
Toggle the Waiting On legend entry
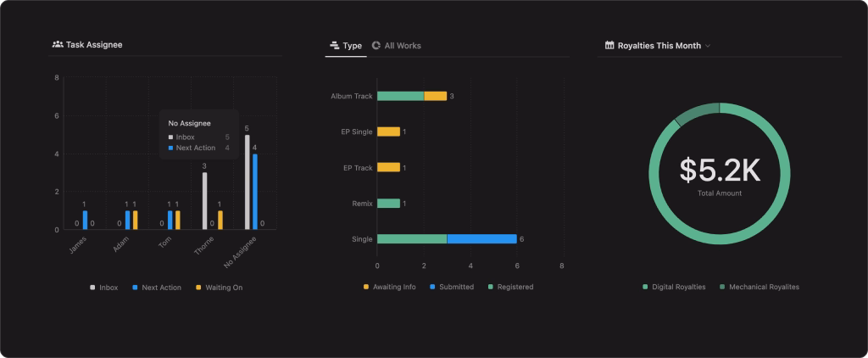point(220,288)
